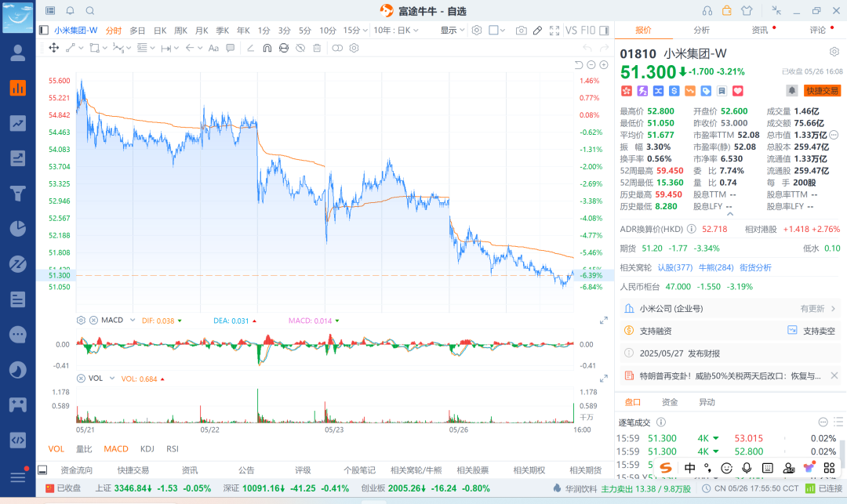Switch to 资讯 tab
The width and height of the screenshot is (847, 504).
pyautogui.click(x=759, y=31)
